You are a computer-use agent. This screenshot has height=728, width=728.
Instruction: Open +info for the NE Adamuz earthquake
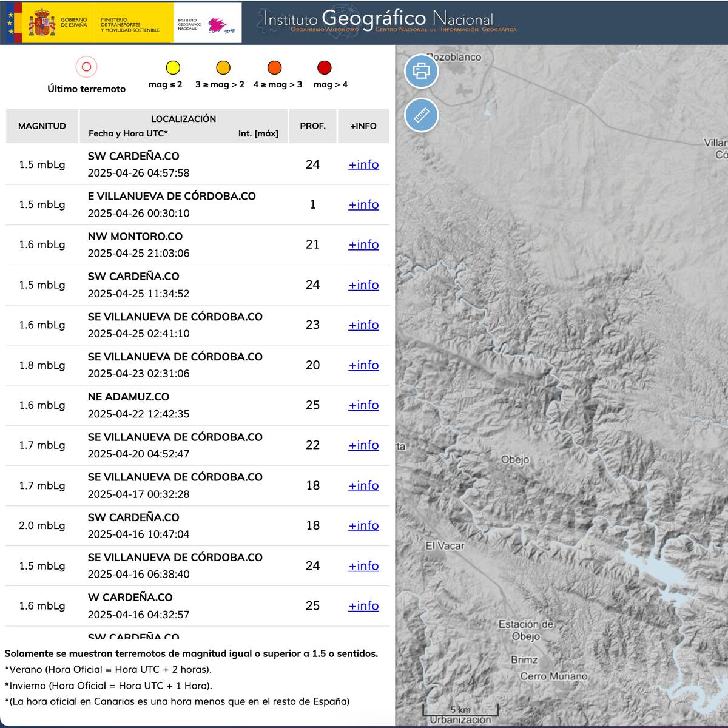[363, 405]
